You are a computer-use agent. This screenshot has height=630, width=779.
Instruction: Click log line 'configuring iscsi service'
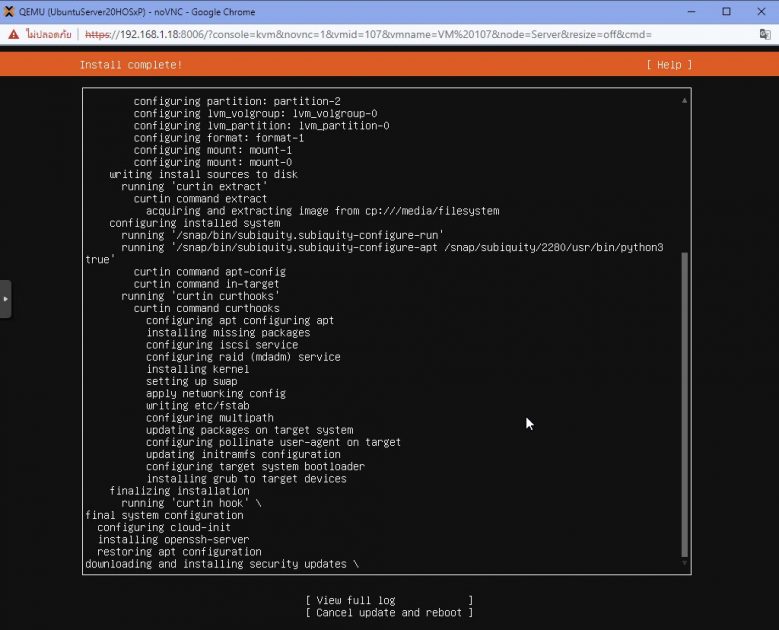[x=222, y=345]
